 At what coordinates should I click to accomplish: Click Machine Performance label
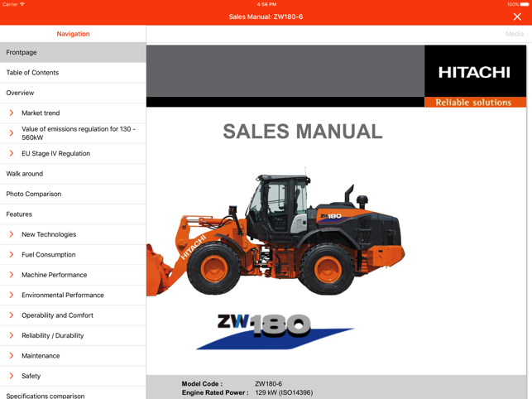(55, 275)
